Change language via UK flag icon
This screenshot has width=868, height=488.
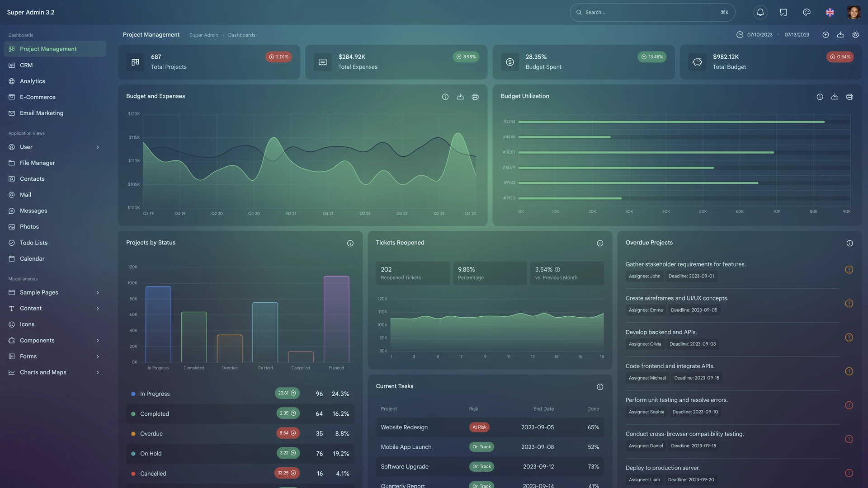[x=830, y=12]
